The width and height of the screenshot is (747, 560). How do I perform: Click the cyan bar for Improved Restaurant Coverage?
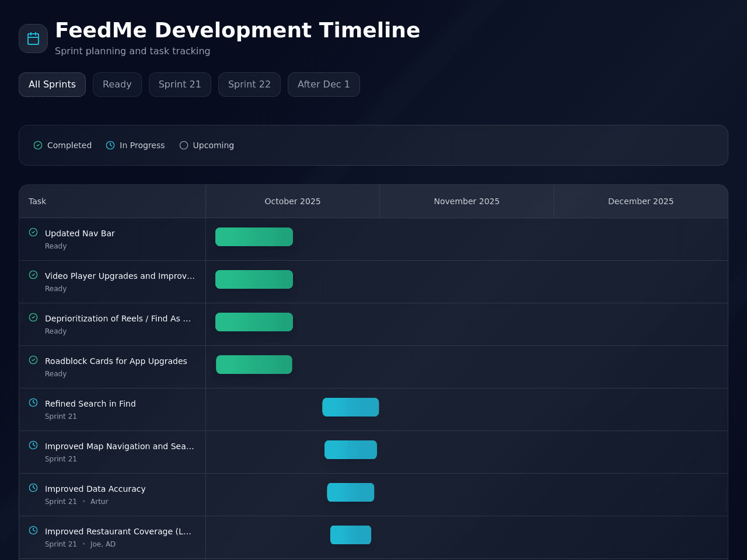point(351,535)
